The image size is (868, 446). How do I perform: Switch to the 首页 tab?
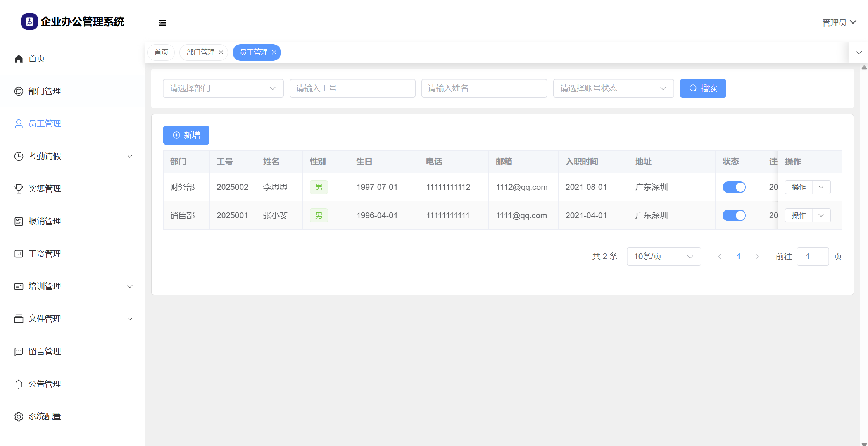tap(161, 52)
